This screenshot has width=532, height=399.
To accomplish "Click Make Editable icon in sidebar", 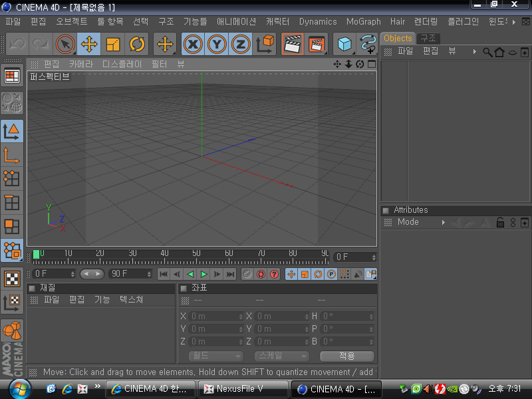I will (12, 103).
